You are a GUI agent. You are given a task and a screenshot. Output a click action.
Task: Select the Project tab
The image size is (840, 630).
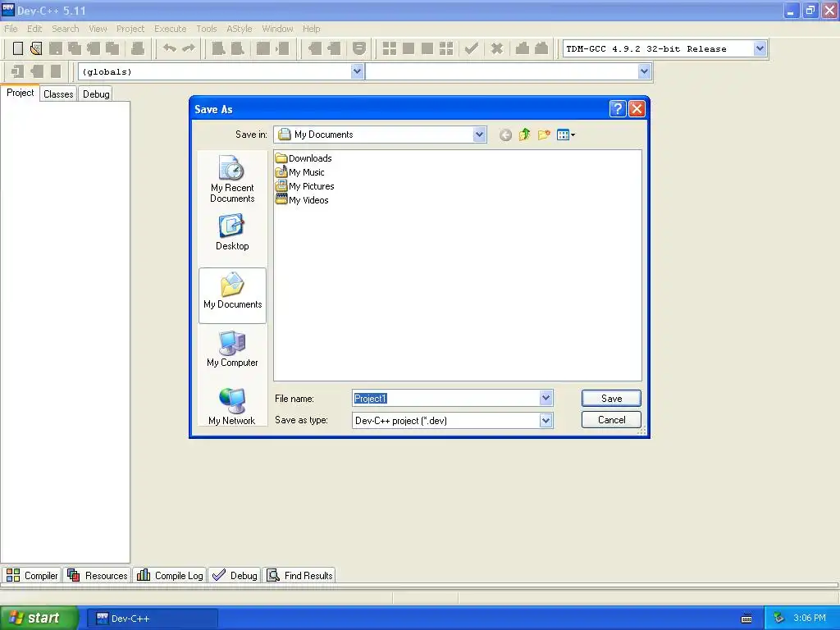(20, 93)
